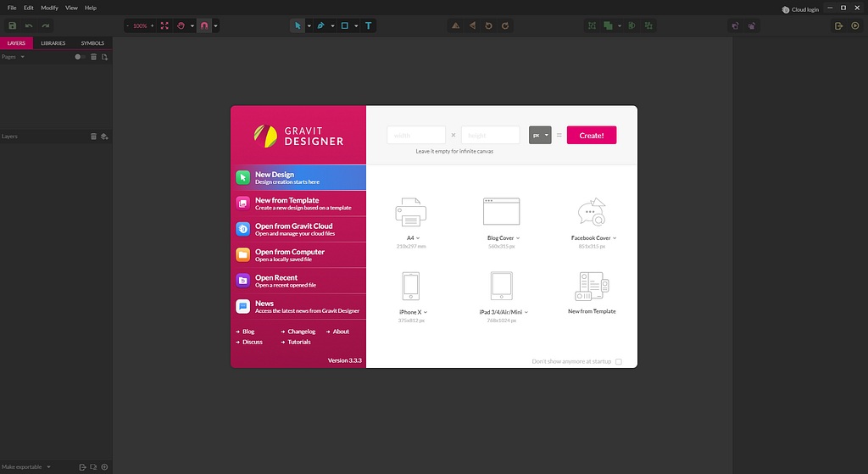
Task: Click the flip horizontal triangle icon
Action: click(x=472, y=25)
